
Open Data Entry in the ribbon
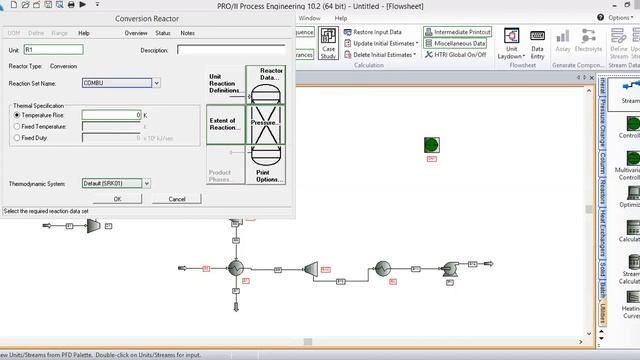pos(537,43)
